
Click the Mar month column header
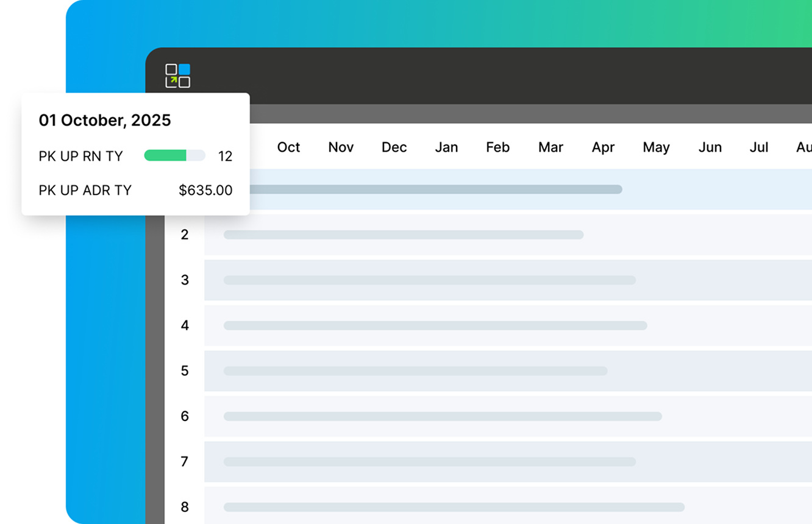pos(550,147)
